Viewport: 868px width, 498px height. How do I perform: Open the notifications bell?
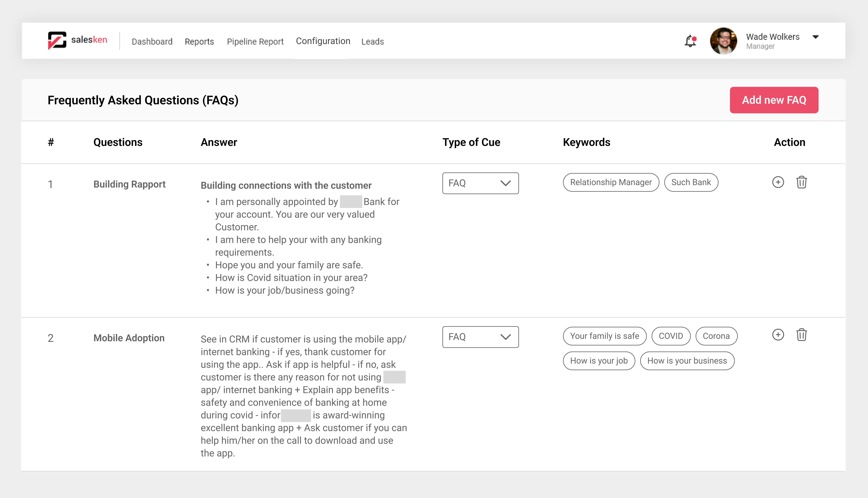691,41
